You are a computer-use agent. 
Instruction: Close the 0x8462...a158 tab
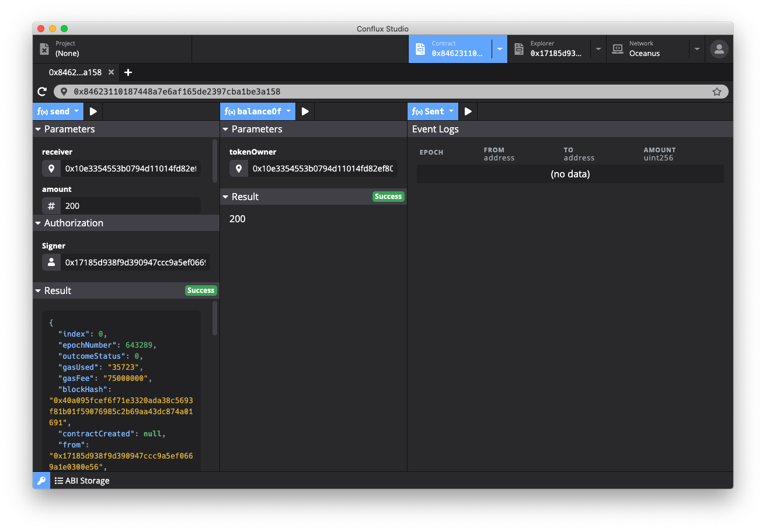[111, 72]
